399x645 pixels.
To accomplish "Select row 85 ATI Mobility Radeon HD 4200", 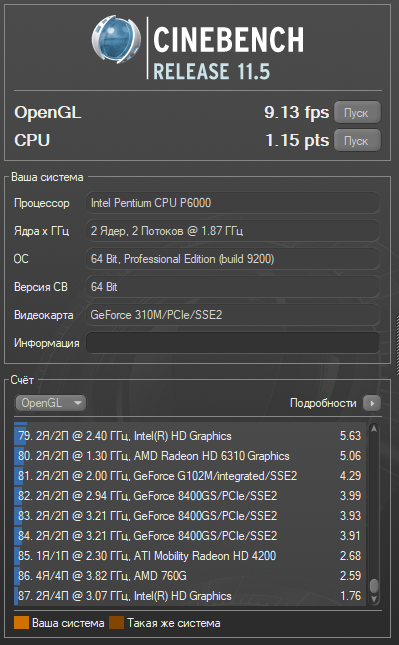I will point(190,556).
